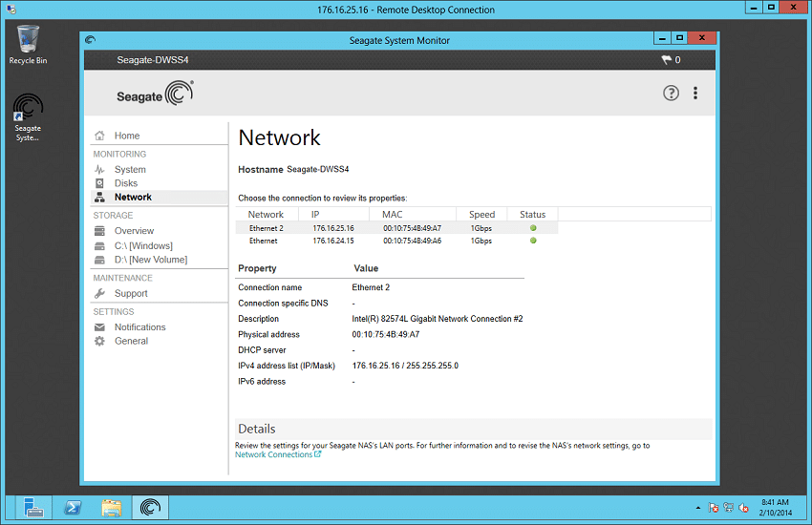Image resolution: width=812 pixels, height=525 pixels.
Task: Click the C:\ drive icon in sidebar
Action: click(100, 245)
